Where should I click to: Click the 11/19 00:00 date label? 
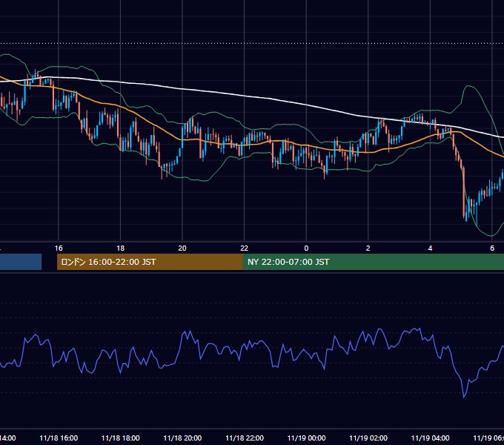point(306,438)
